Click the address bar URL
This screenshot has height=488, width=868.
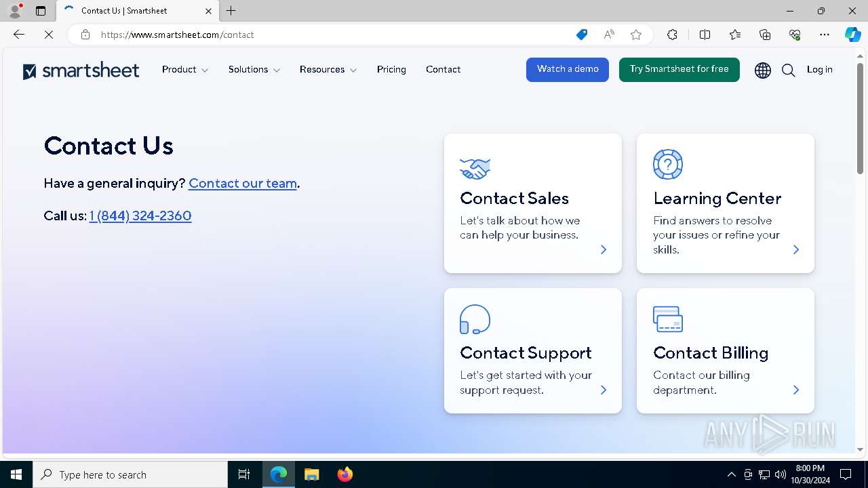178,35
